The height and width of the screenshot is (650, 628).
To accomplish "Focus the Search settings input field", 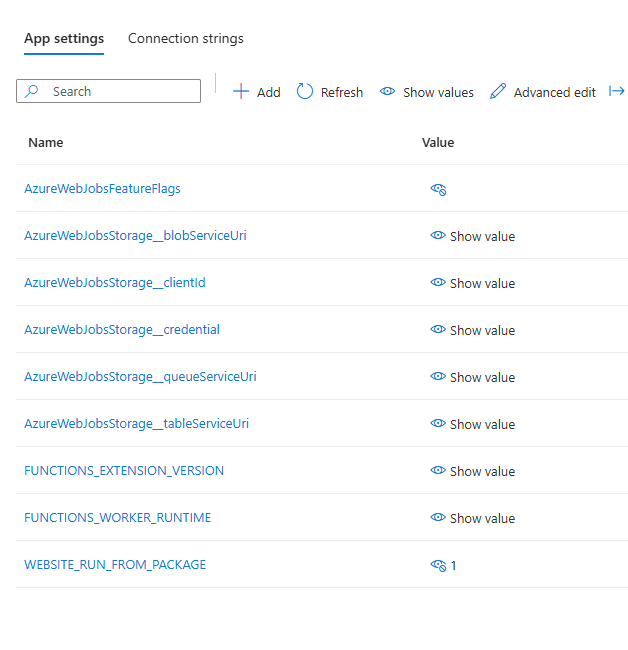I will 108,91.
